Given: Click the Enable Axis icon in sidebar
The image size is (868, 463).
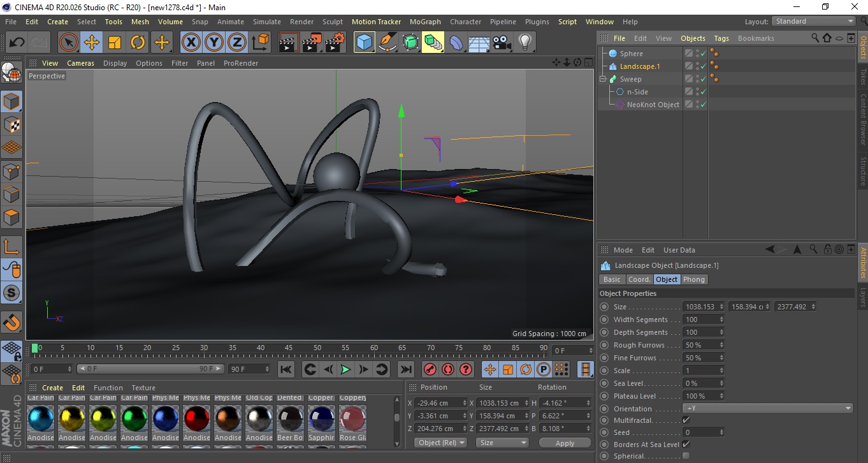Looking at the screenshot, I should pyautogui.click(x=11, y=247).
